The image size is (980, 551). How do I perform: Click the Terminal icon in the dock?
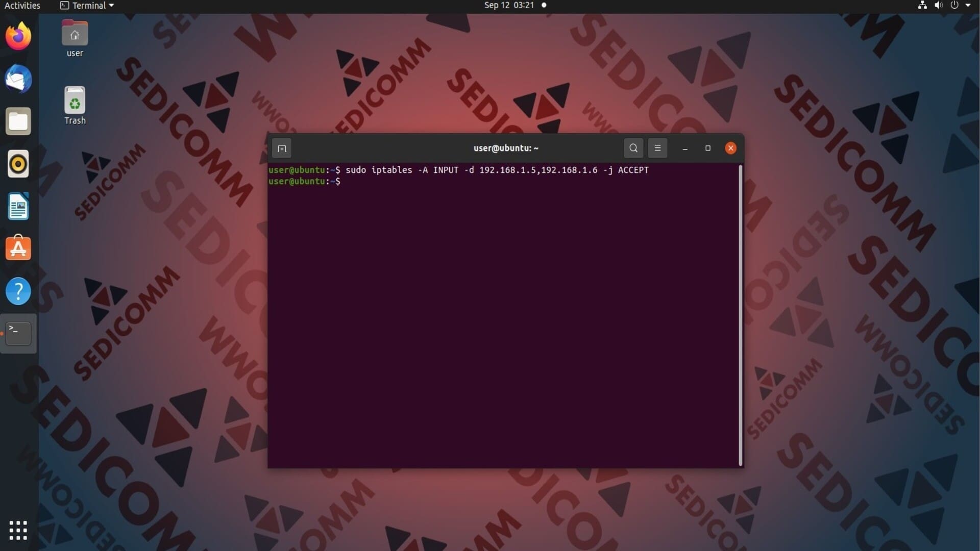tap(18, 334)
